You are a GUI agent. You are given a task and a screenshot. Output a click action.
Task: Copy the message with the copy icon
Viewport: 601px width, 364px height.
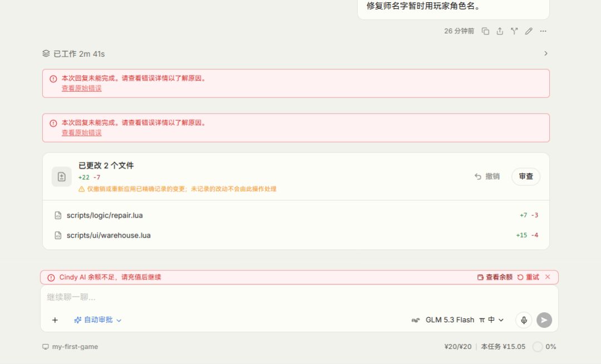click(485, 31)
